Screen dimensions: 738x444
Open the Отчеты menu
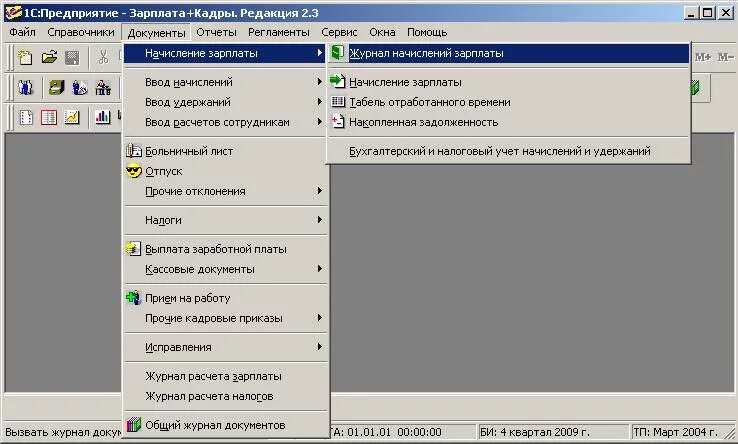coord(216,32)
